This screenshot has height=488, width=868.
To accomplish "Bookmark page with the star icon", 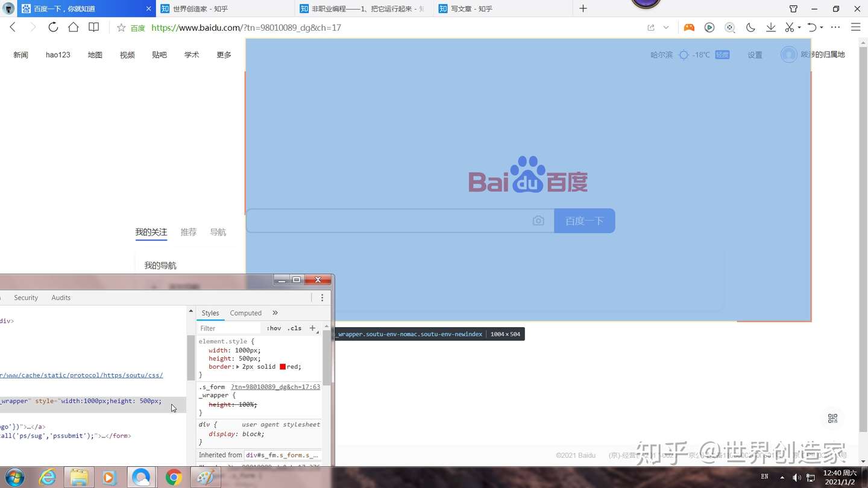I will pyautogui.click(x=121, y=28).
